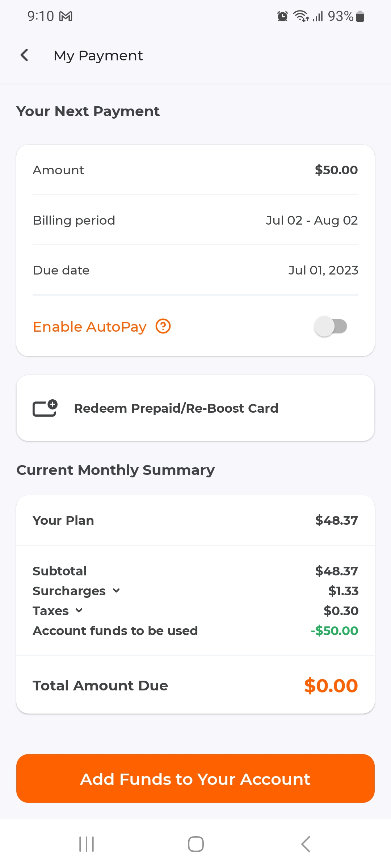Image resolution: width=391 pixels, height=868 pixels.
Task: Turn on the Enable AutoPay switch
Action: pyautogui.click(x=331, y=326)
